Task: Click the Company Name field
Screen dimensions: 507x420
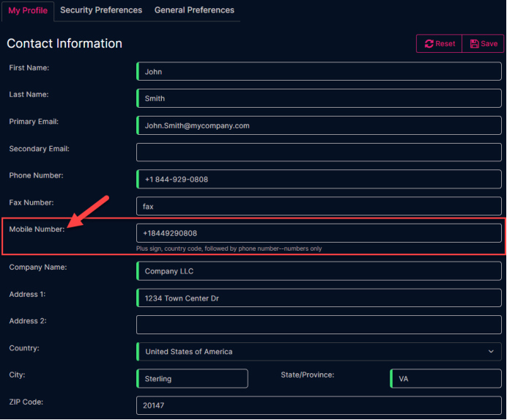Action: click(319, 270)
